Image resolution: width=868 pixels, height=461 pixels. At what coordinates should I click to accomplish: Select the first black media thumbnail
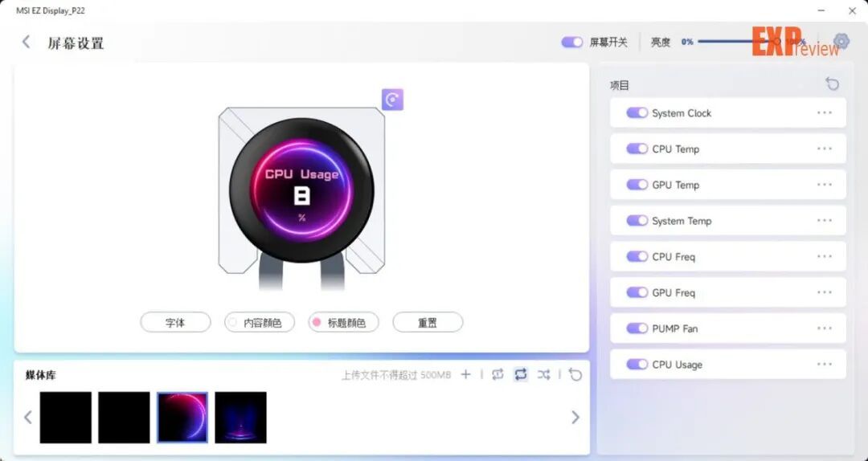coord(66,418)
